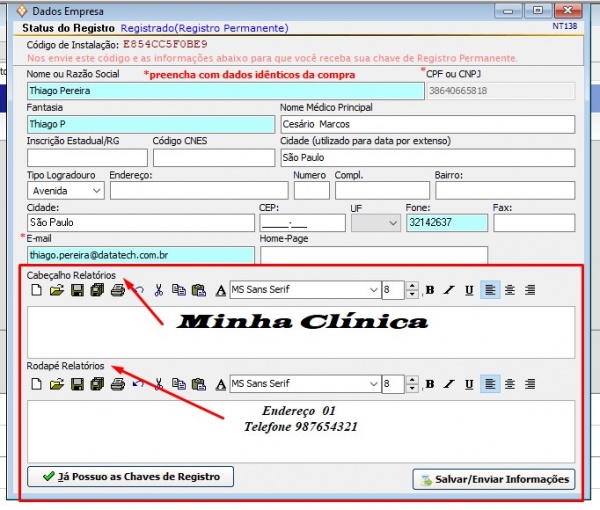
Task: Click Save icon in Cabeçalho Relatórios toolbar
Action: pyautogui.click(x=76, y=290)
